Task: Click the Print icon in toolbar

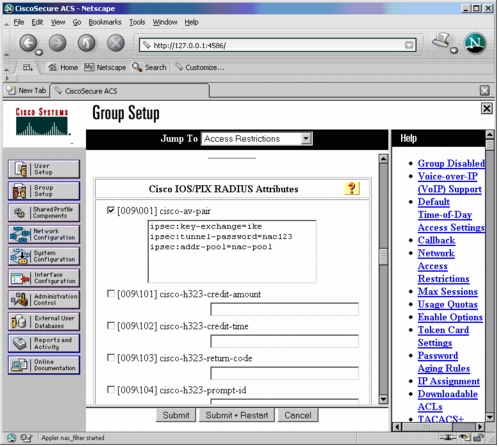Action: click(x=442, y=41)
